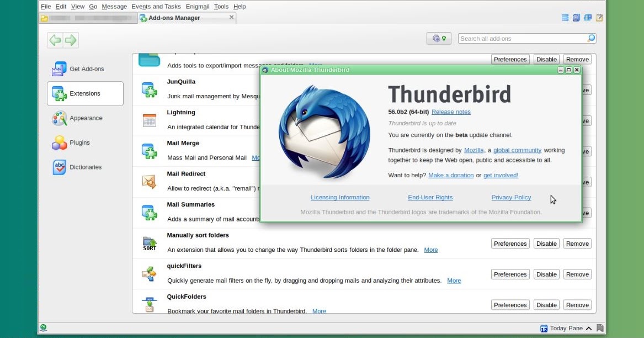
Task: Open the Enigmail menu
Action: 198,7
